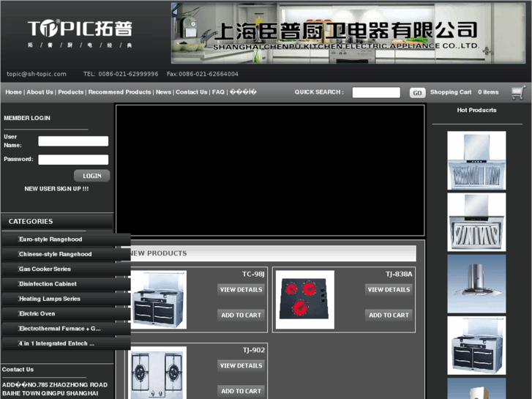Click the TJ-902 product title

[x=254, y=350]
